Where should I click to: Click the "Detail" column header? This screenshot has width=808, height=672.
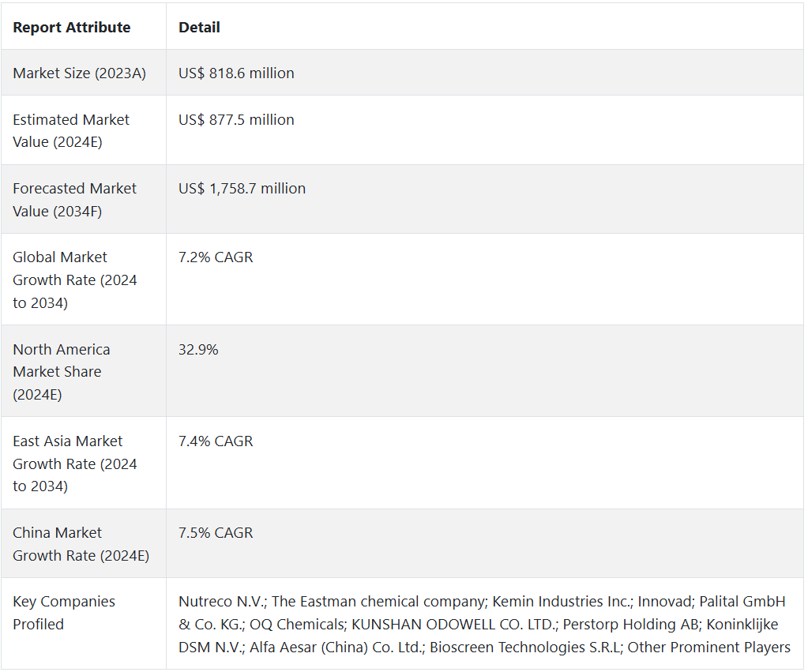click(199, 28)
